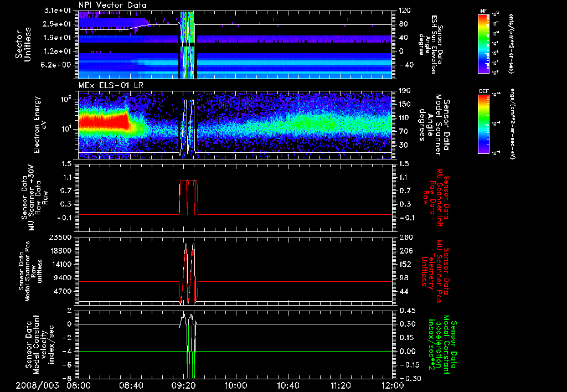The width and height of the screenshot is (567, 392).
Task: Click the "110" scanner angle tick label
Action: tap(405, 118)
